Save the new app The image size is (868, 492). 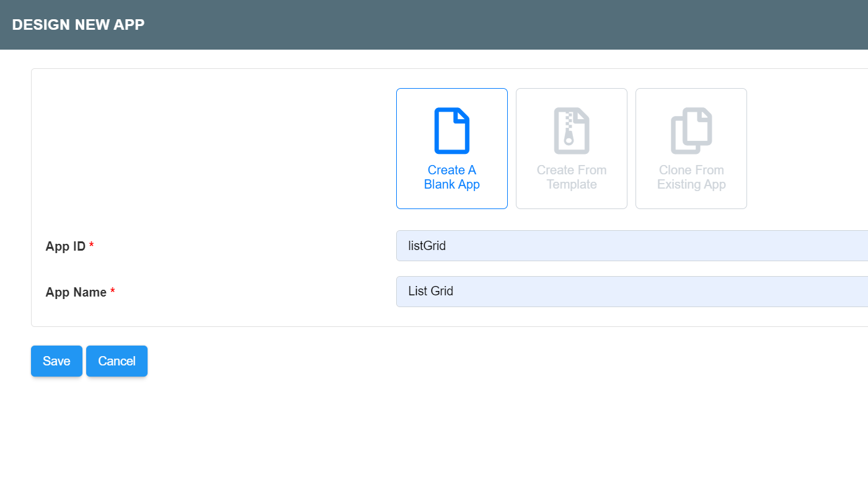(x=56, y=361)
